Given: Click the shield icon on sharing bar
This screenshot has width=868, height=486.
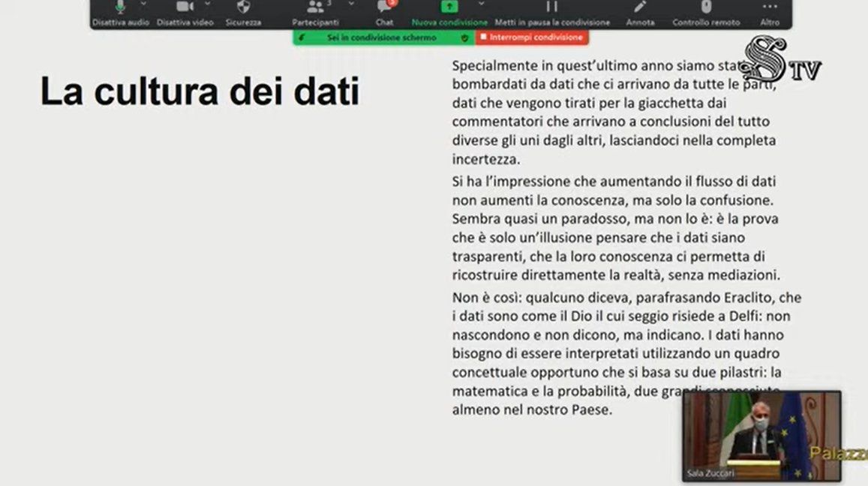Looking at the screenshot, I should pyautogui.click(x=464, y=37).
